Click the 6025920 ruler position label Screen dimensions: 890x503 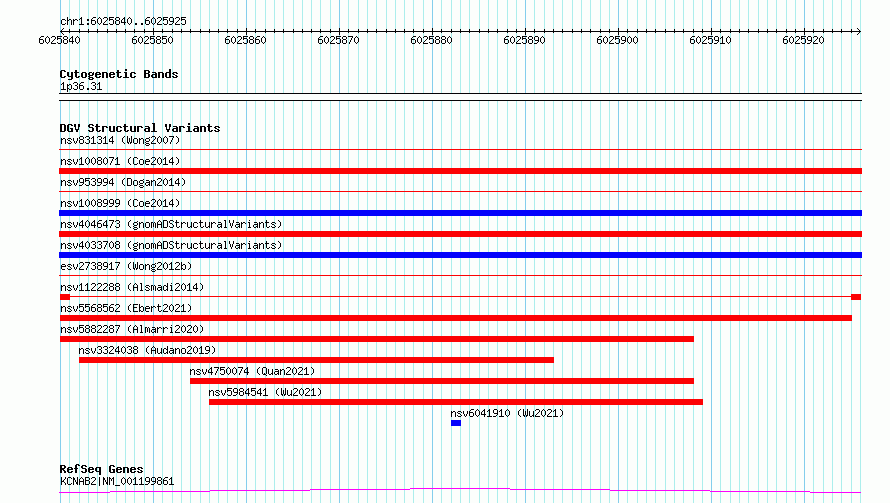(x=803, y=40)
